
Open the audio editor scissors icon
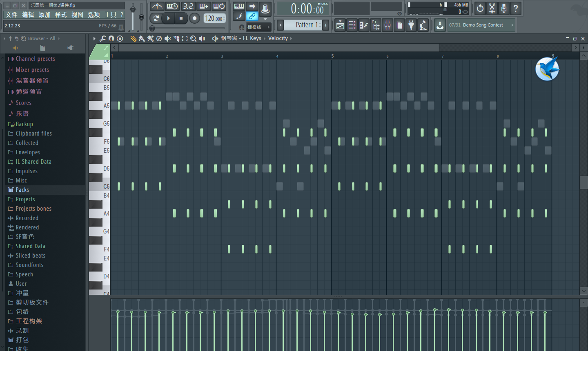(x=492, y=8)
